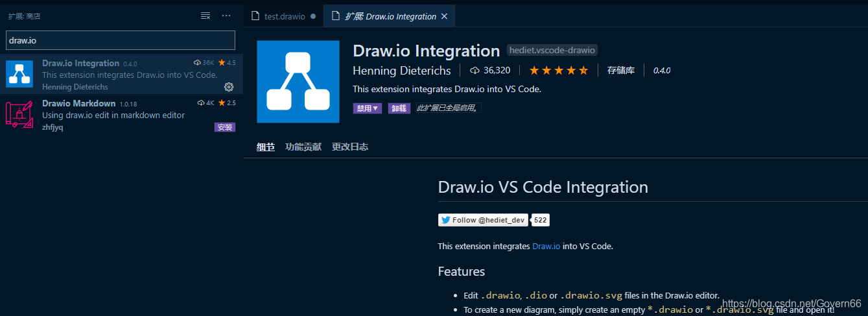Click the 此扩展已全局启用 status label
The width and height of the screenshot is (868, 316).
447,108
